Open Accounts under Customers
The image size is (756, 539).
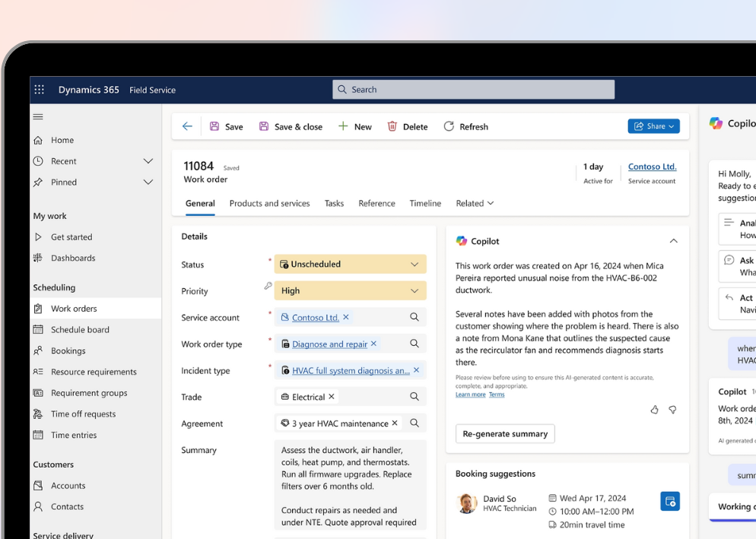pos(96,486)
